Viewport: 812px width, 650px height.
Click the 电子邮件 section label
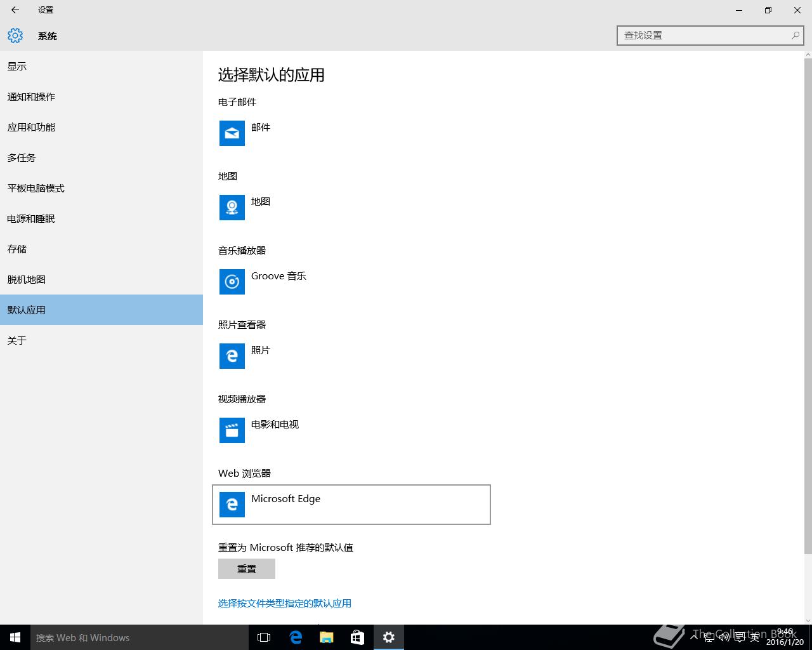[237, 102]
